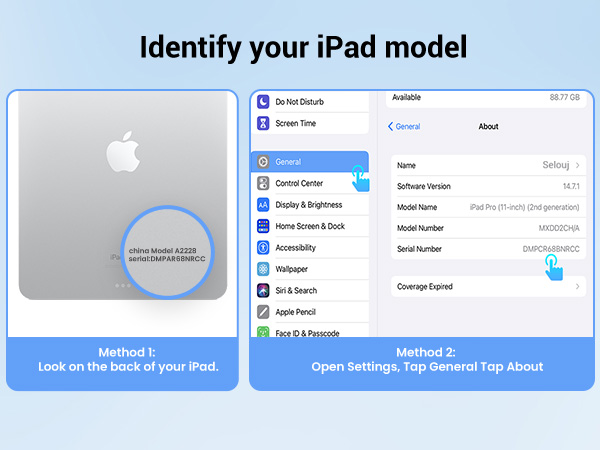Click the Smart Connector dots on iPad back

122,285
